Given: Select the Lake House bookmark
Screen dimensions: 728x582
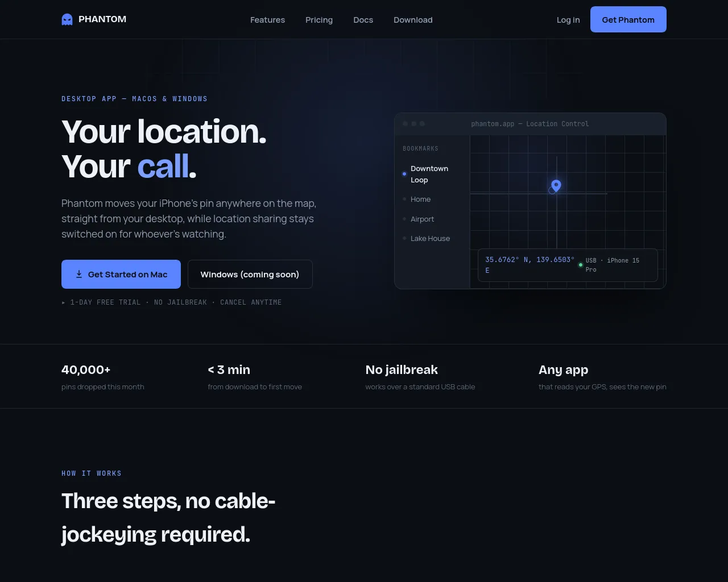Looking at the screenshot, I should pyautogui.click(x=430, y=239).
